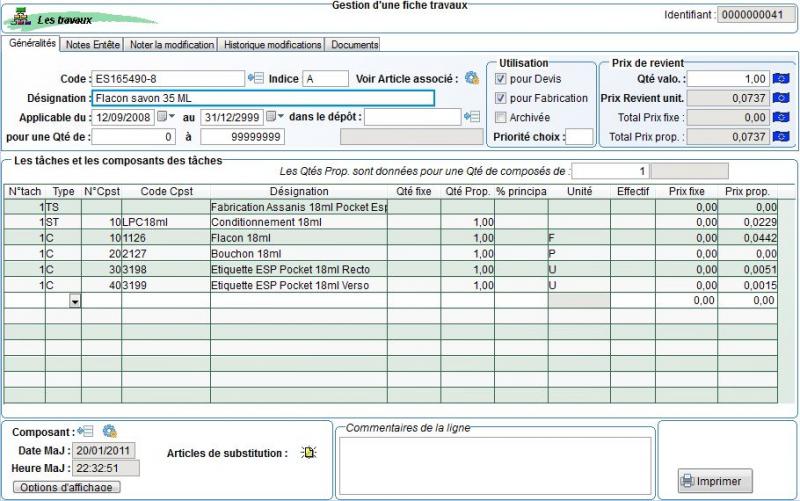Click the dépôt lookup icon

(472, 117)
